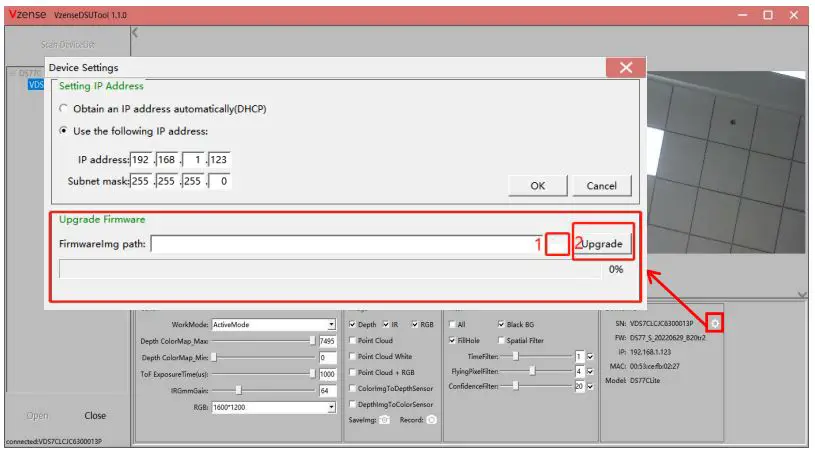Image resolution: width=815 pixels, height=454 pixels.
Task: Toggle the IR checkbox
Action: coord(386,325)
